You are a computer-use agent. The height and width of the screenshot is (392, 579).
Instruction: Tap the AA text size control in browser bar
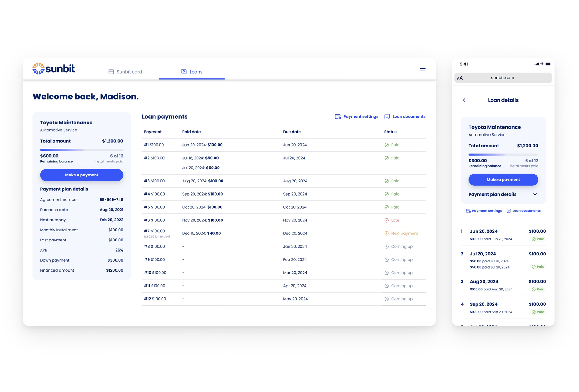click(460, 78)
